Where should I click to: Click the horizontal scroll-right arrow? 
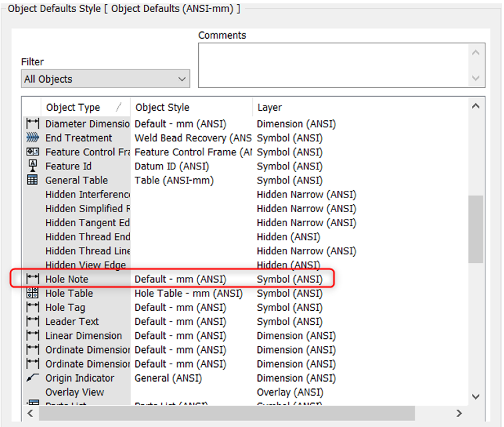(x=459, y=413)
